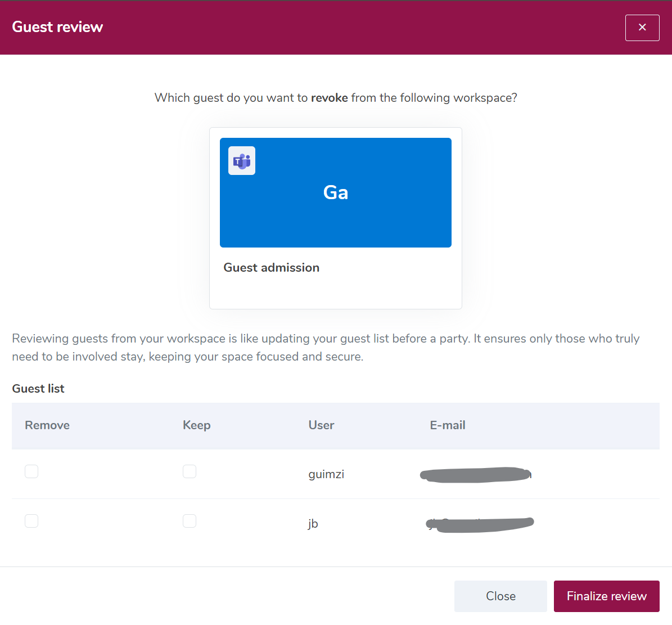The width and height of the screenshot is (672, 625).
Task: Click the Remove column header
Action: pyautogui.click(x=47, y=425)
